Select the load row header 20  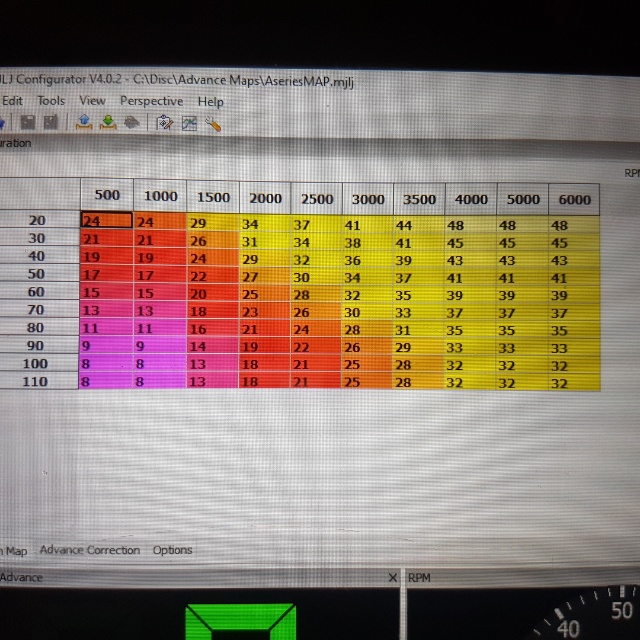38,220
